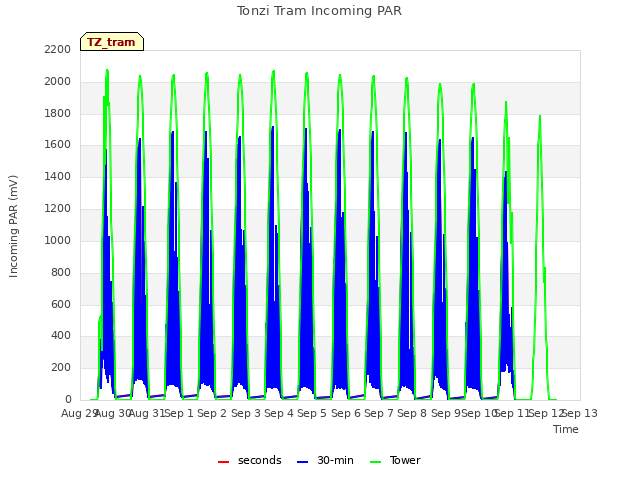Screen dimensions: 640x480
Task: Click the TZ_tram annotation label
Action: [x=111, y=42]
